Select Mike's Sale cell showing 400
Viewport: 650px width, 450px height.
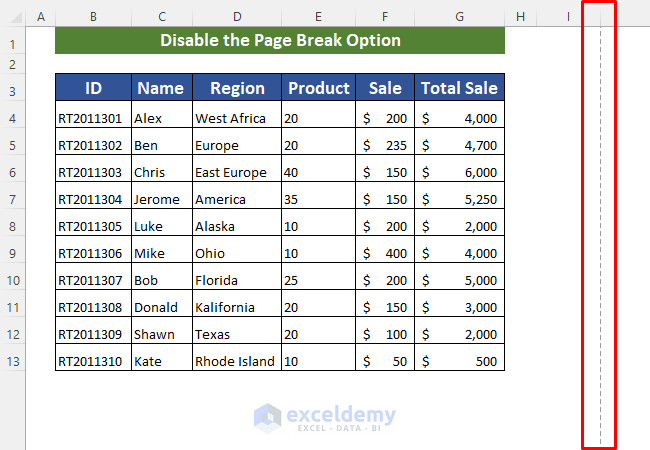tap(385, 253)
